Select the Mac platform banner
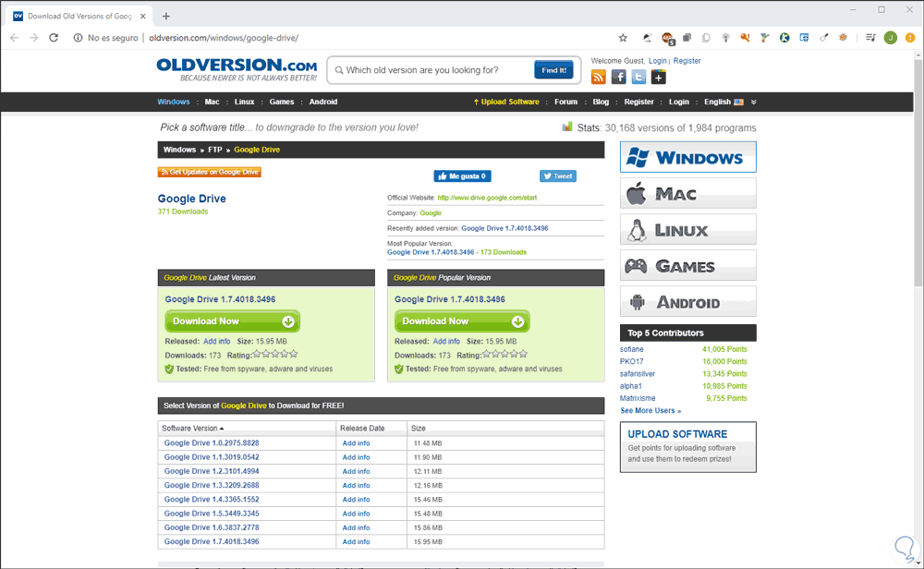The image size is (924, 569). [x=687, y=193]
